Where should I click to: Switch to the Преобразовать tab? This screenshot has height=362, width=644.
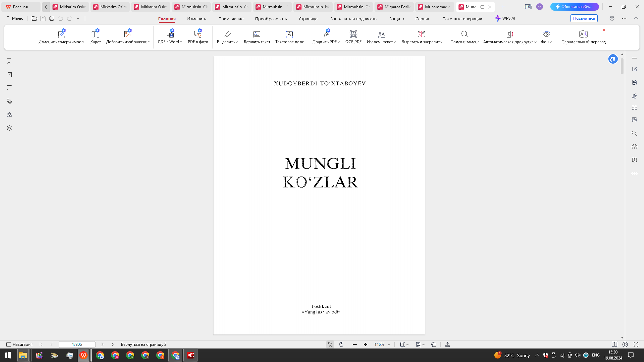[x=271, y=18]
